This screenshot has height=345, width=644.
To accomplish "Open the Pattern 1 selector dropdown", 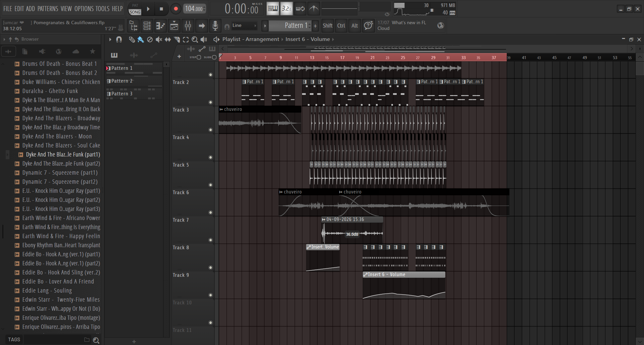I will (x=294, y=26).
